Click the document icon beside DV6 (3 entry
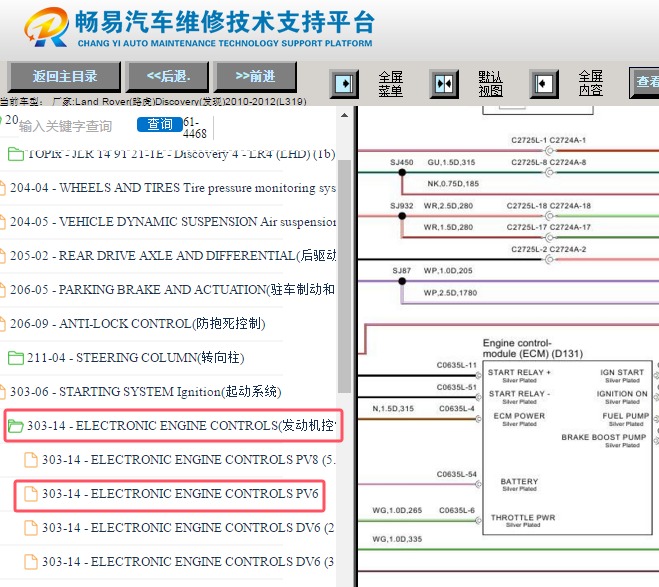Viewport: 659px width, 587px height. tap(31, 562)
